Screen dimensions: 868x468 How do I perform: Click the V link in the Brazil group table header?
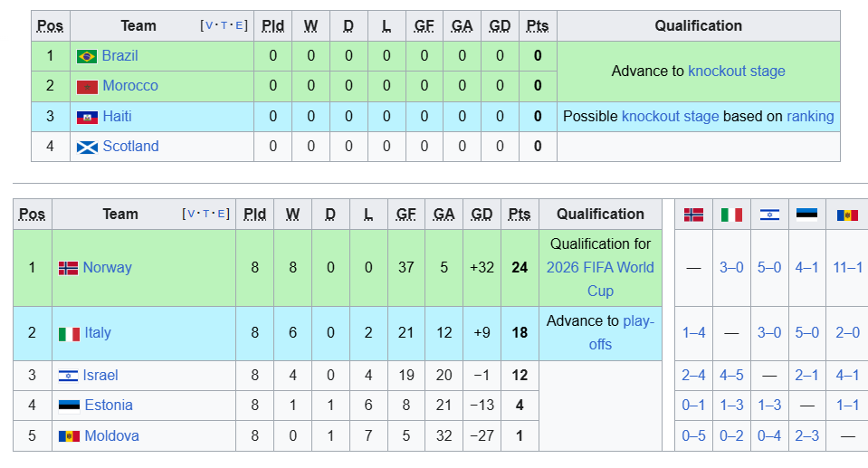point(210,26)
